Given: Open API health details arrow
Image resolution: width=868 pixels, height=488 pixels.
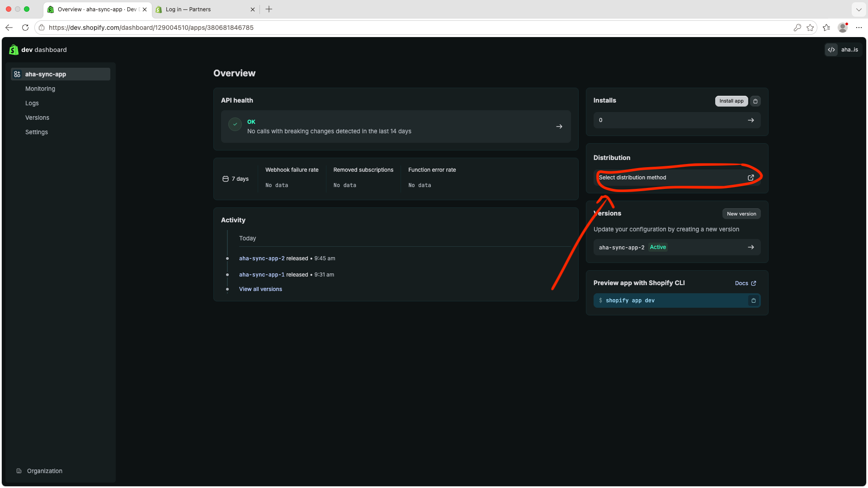Looking at the screenshot, I should point(559,127).
